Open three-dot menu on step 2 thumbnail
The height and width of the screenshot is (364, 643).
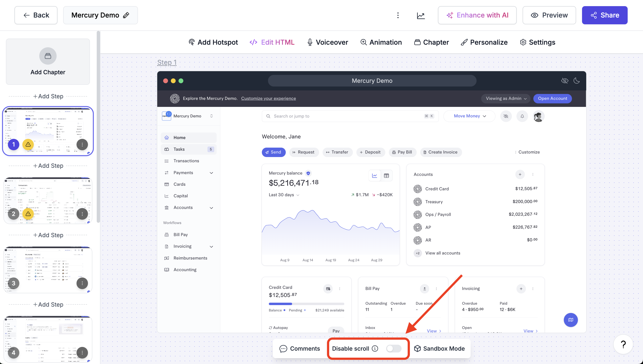pyautogui.click(x=82, y=214)
